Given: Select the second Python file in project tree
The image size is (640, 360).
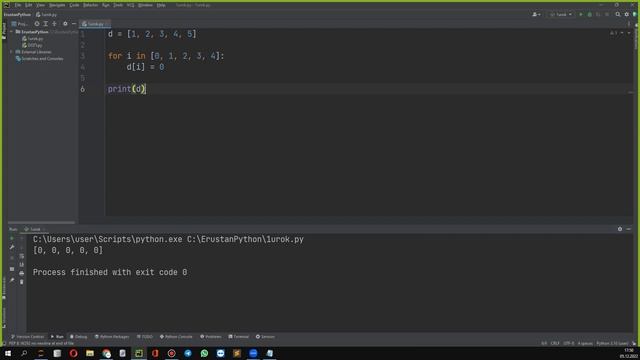Looking at the screenshot, I should (32, 45).
